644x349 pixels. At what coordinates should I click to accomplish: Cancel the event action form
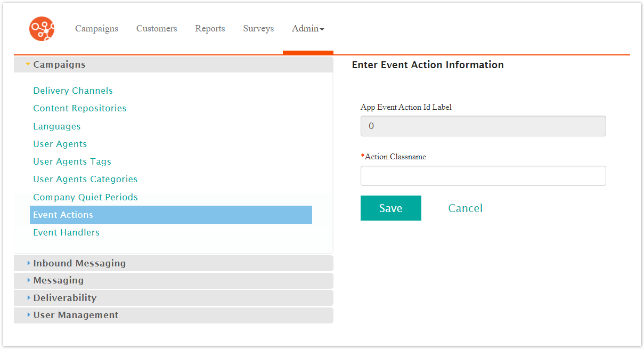coord(466,208)
